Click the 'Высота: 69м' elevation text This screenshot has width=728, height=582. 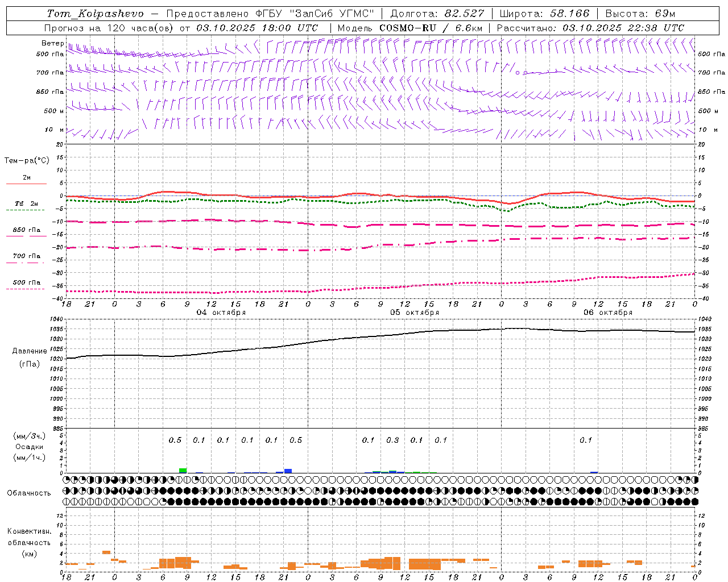(640, 14)
